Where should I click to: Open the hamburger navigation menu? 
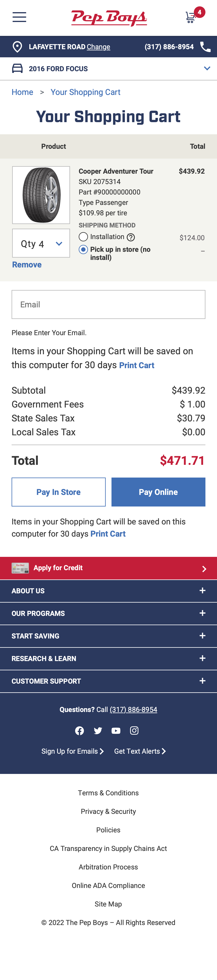tap(19, 17)
